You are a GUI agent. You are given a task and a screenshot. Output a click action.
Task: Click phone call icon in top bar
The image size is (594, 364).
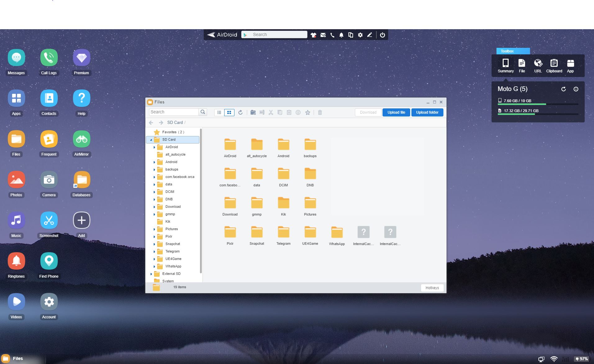(x=332, y=35)
